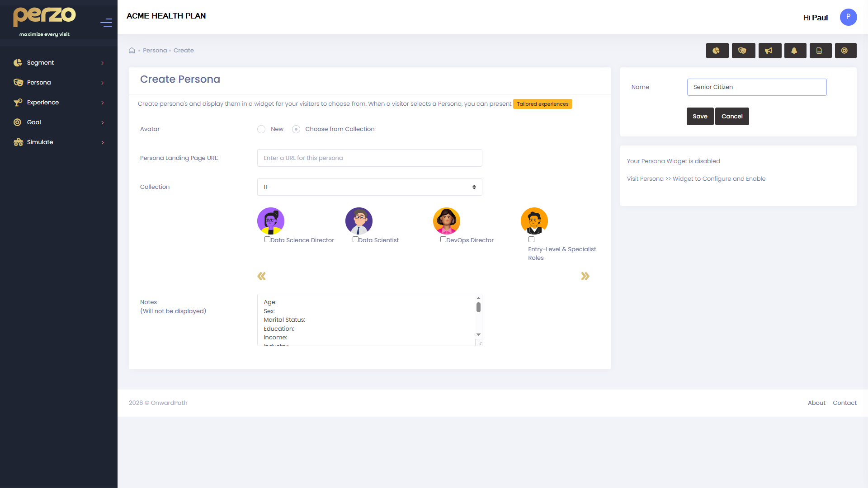The width and height of the screenshot is (868, 488).
Task: Check the DevOps Director checkbox
Action: (443, 239)
